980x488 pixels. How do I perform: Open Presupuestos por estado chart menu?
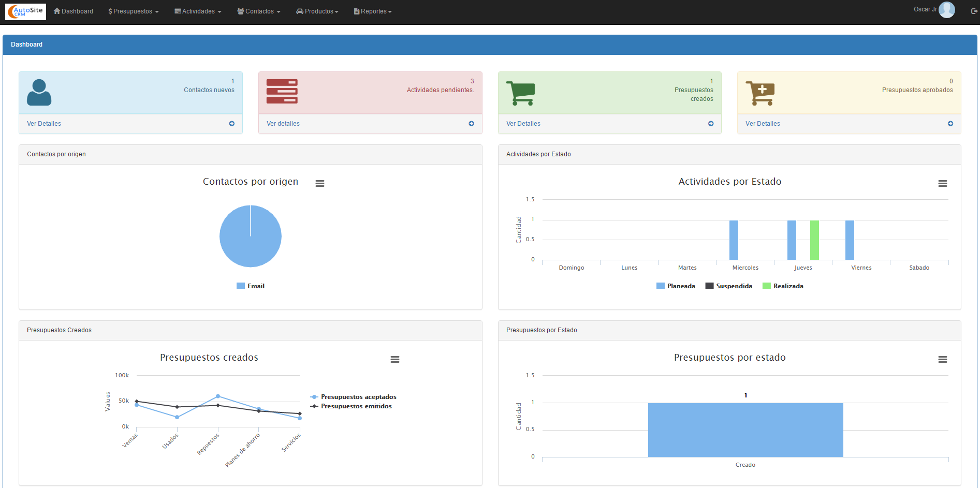pyautogui.click(x=943, y=359)
